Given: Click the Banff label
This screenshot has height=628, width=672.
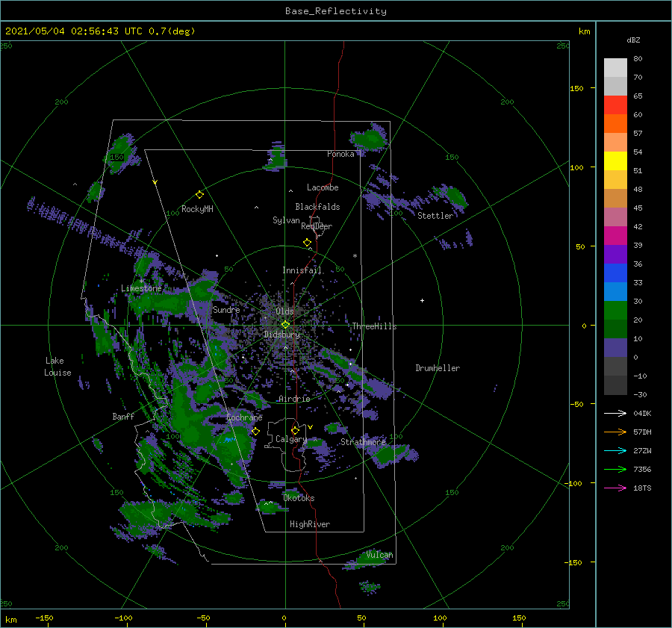Looking at the screenshot, I should 123,416.
